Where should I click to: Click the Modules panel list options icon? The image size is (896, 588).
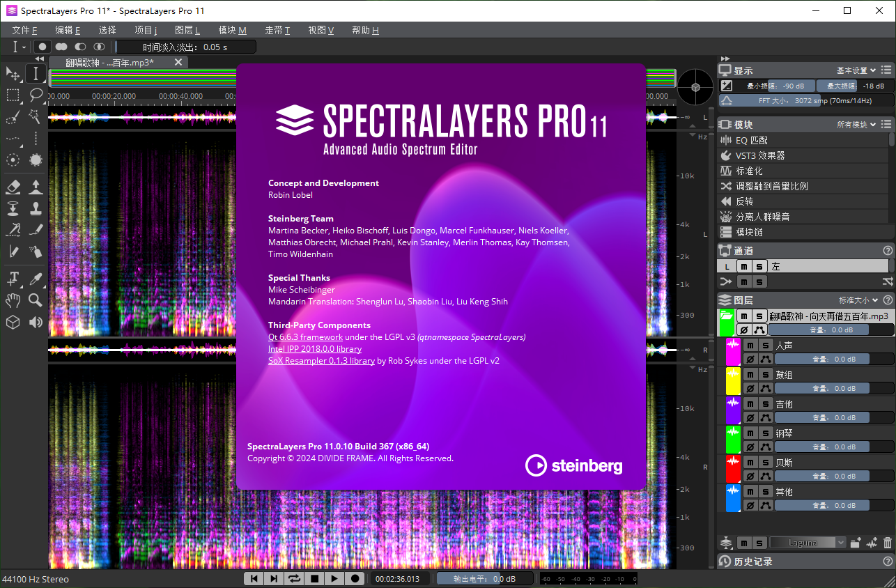pyautogui.click(x=886, y=125)
